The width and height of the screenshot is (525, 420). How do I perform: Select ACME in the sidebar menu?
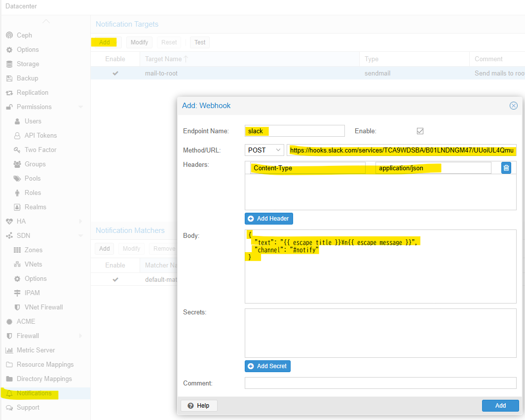[x=26, y=321]
